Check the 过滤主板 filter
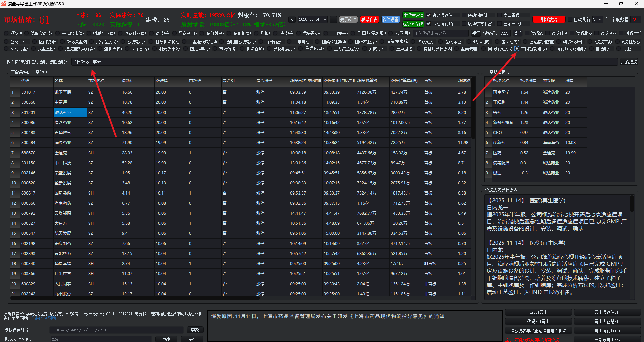The width and height of the screenshot is (644, 342). click(621, 33)
